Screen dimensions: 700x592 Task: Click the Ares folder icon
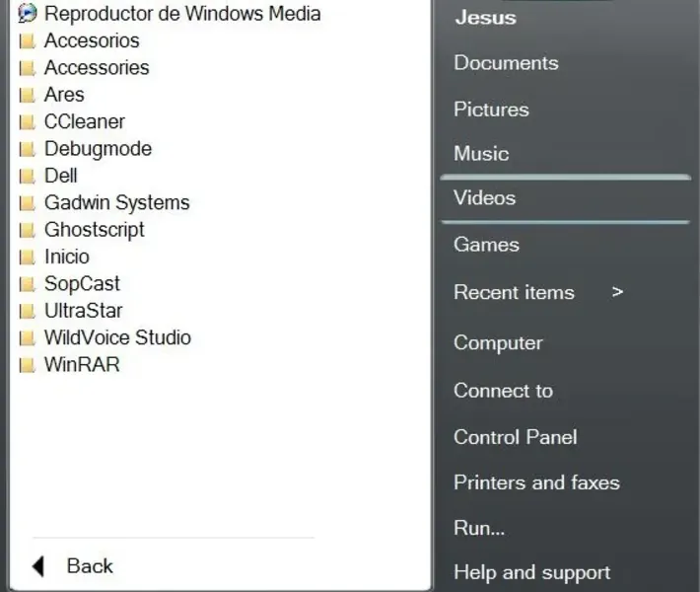coord(27,96)
